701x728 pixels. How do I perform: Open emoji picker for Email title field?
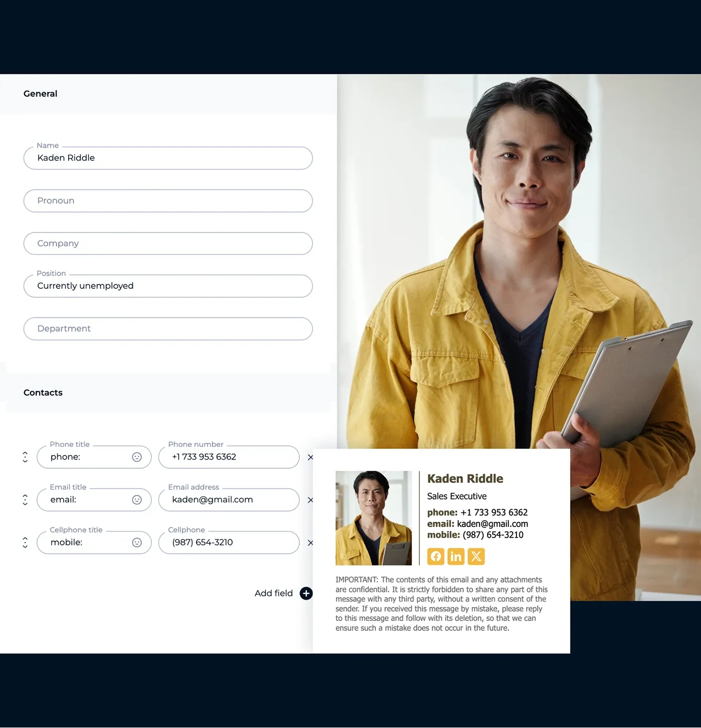pos(137,500)
